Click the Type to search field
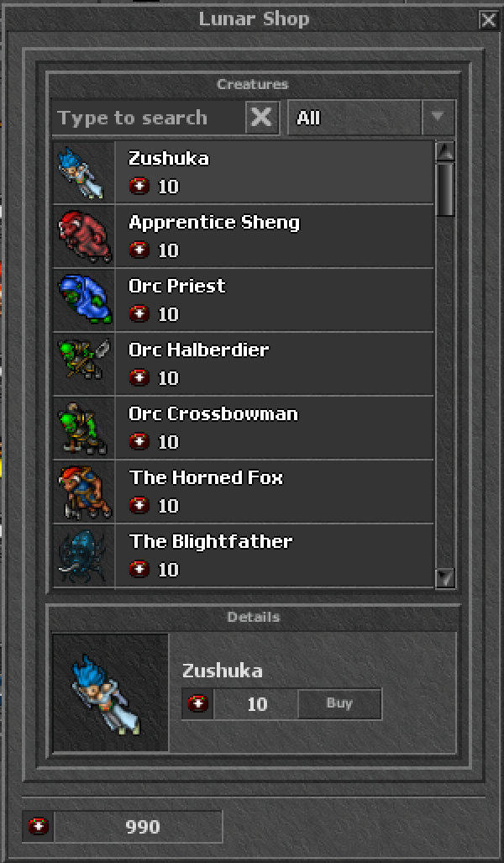The width and height of the screenshot is (504, 863). click(148, 118)
